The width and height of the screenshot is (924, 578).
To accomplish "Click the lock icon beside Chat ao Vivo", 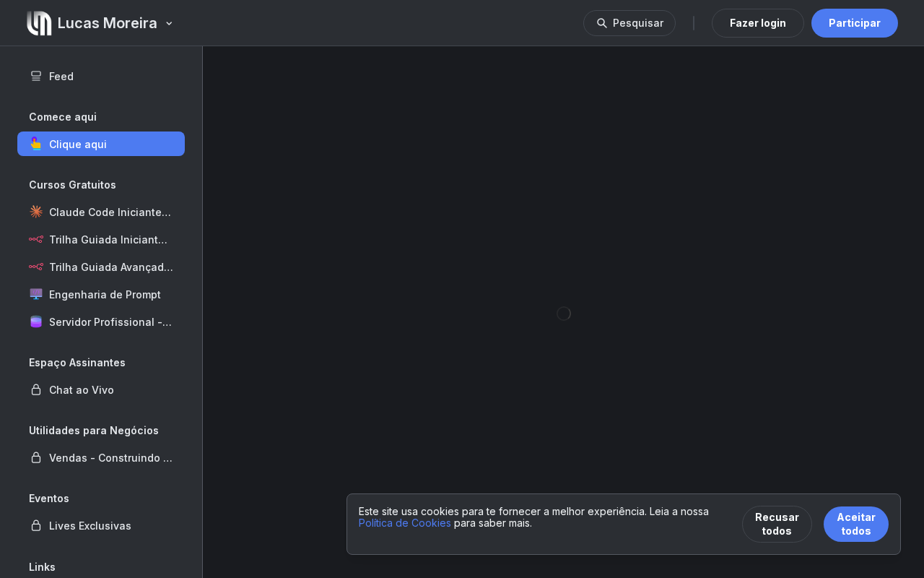I will coord(36,389).
